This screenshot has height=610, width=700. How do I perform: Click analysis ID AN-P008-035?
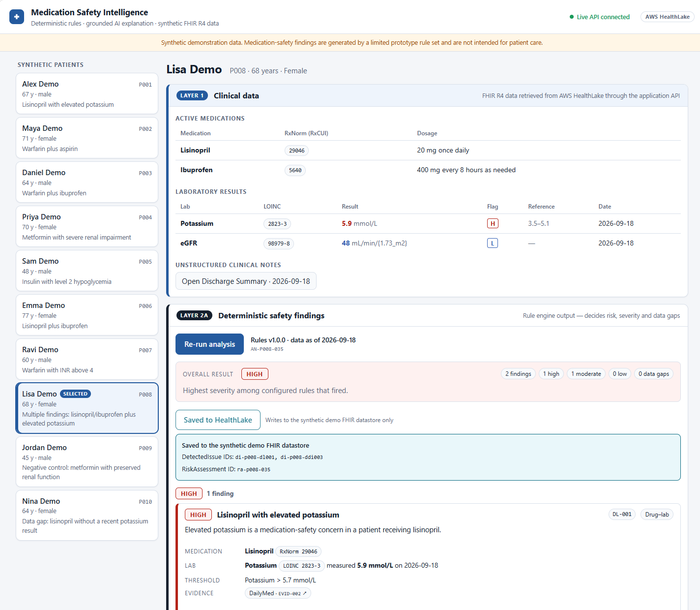[267, 349]
